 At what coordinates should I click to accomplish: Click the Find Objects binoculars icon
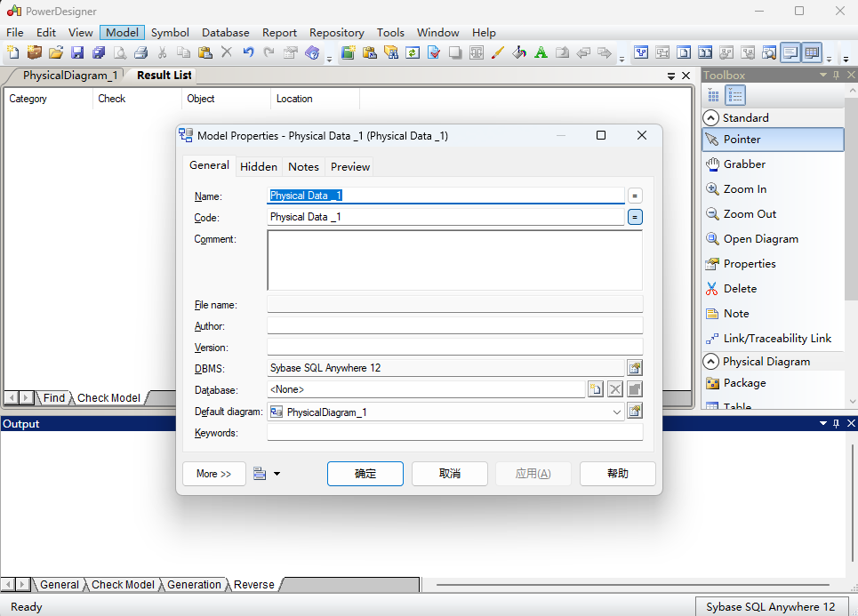click(391, 52)
